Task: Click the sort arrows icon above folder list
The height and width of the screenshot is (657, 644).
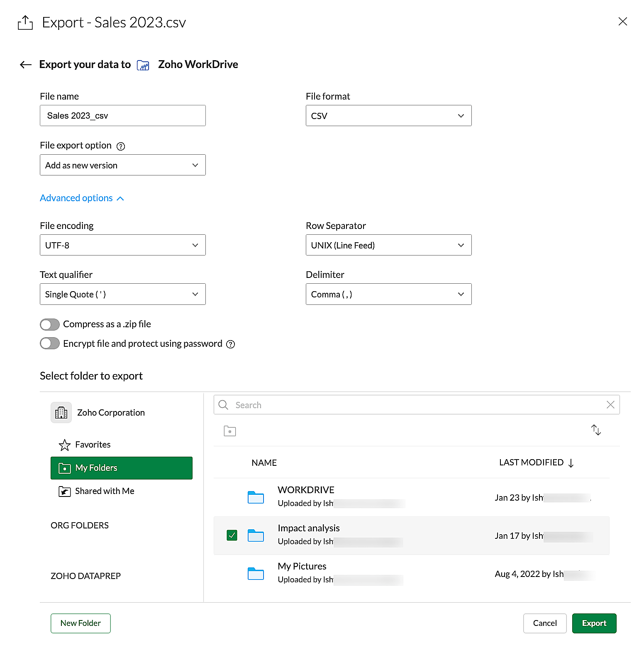Action: click(596, 430)
